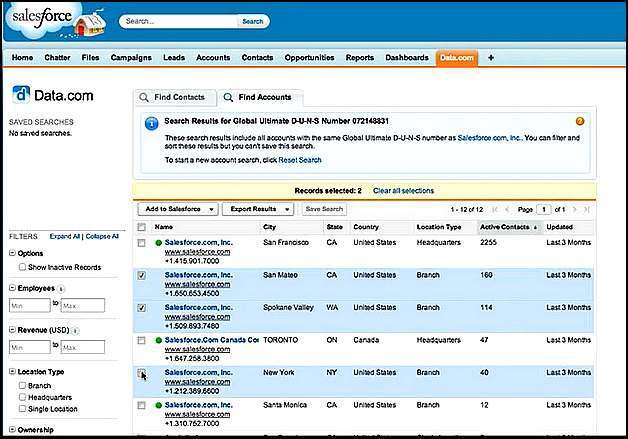Check the San Francisco headquarters row checkbox
The width and height of the screenshot is (628, 439).
tap(141, 243)
